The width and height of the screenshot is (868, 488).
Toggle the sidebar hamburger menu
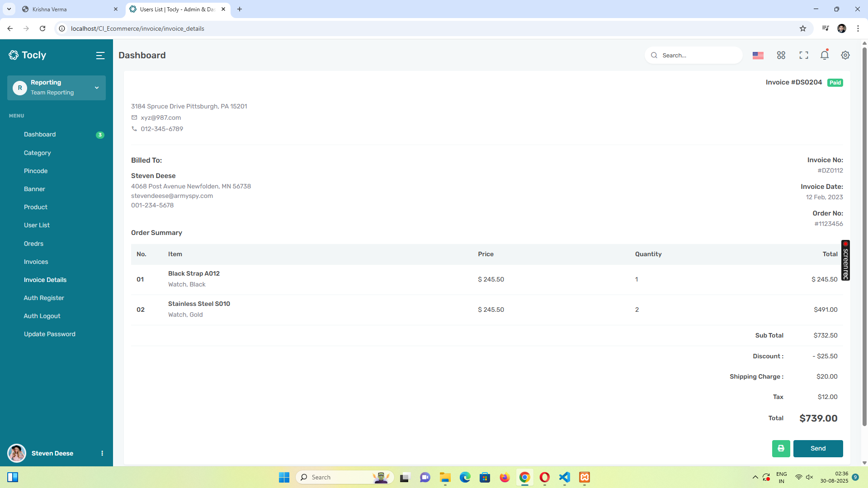click(100, 56)
